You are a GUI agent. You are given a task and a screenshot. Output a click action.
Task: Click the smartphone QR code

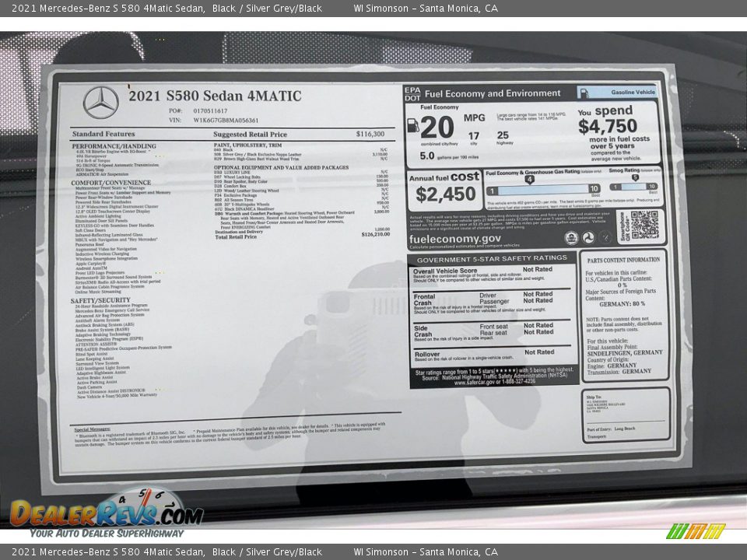click(644, 226)
